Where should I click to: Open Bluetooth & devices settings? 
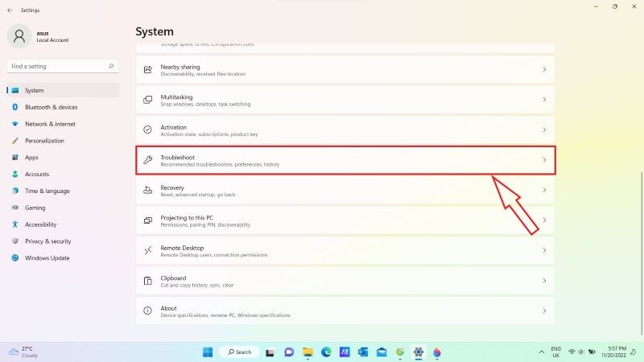coord(63,107)
